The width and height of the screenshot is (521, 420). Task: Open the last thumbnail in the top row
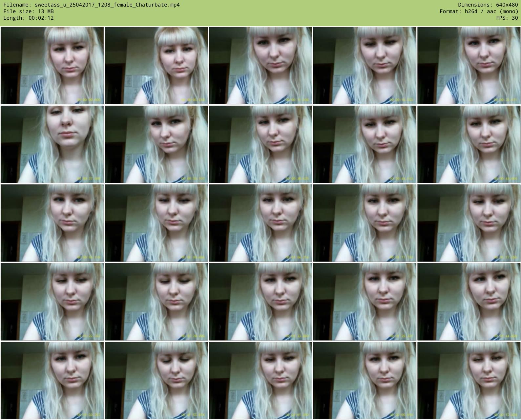pos(469,66)
